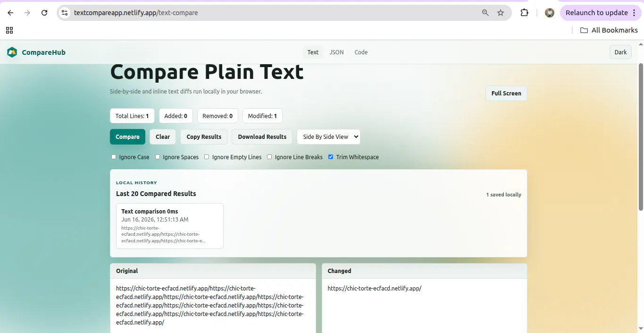
Task: Click 'Last 20 Compared Results' heading
Action: 156,194
